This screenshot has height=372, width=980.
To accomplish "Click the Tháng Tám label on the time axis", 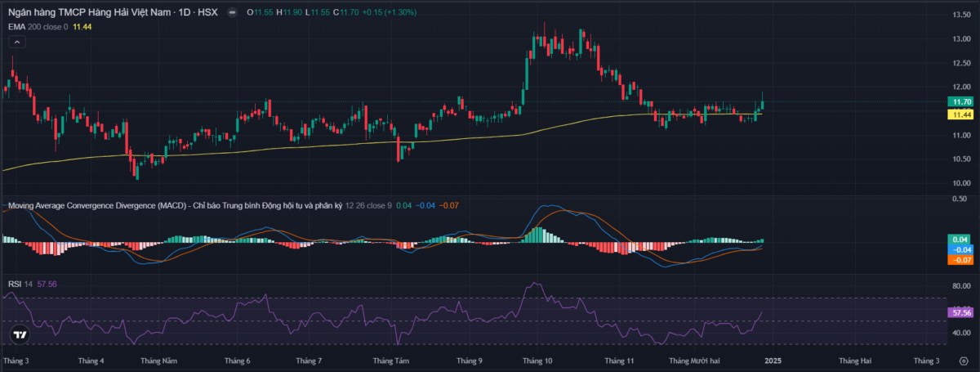I will 391,361.
